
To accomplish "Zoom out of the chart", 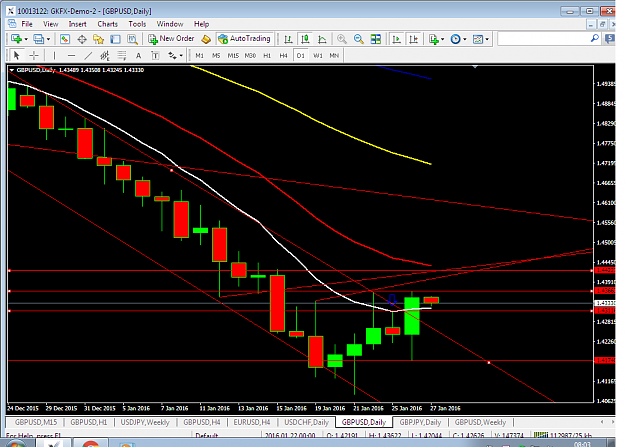I will [x=358, y=39].
